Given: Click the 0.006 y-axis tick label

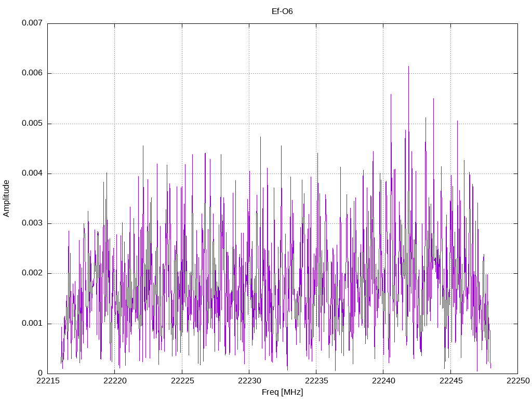Looking at the screenshot, I should (x=32, y=73).
